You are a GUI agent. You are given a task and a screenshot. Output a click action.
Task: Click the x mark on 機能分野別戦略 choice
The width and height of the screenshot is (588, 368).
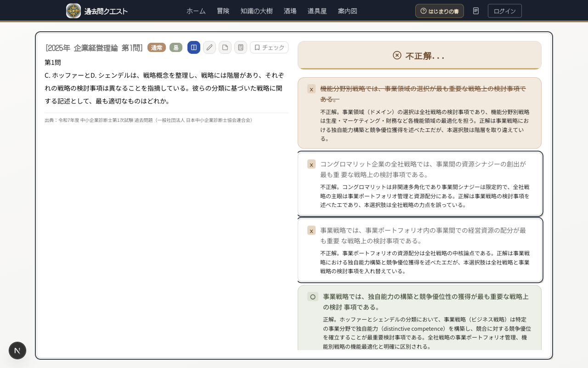click(x=311, y=89)
